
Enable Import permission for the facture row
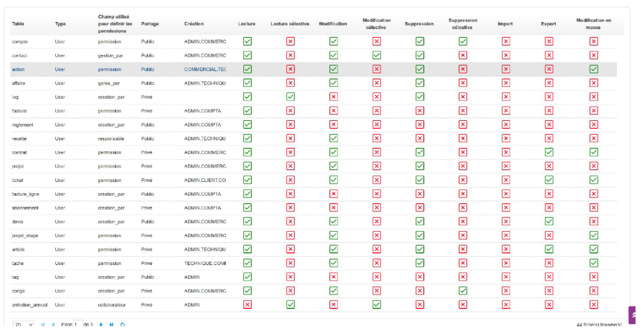click(x=506, y=111)
